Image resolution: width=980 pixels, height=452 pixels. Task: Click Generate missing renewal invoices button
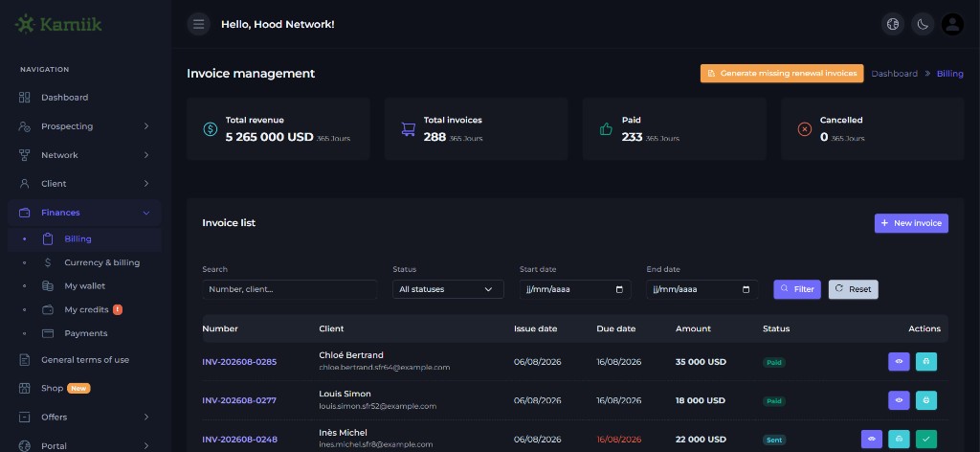tap(782, 73)
